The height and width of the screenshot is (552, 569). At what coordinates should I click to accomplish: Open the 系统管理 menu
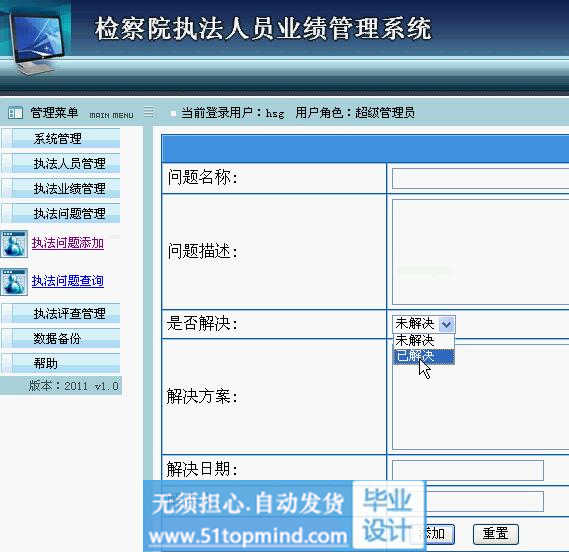point(61,138)
